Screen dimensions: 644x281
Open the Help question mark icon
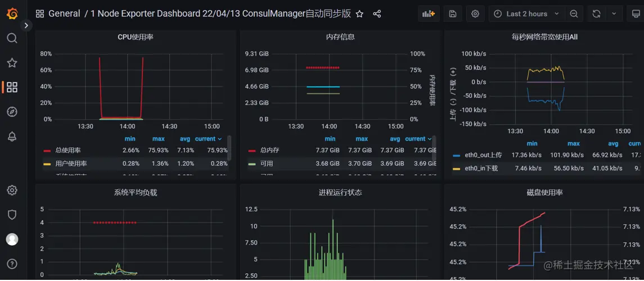[x=12, y=264]
